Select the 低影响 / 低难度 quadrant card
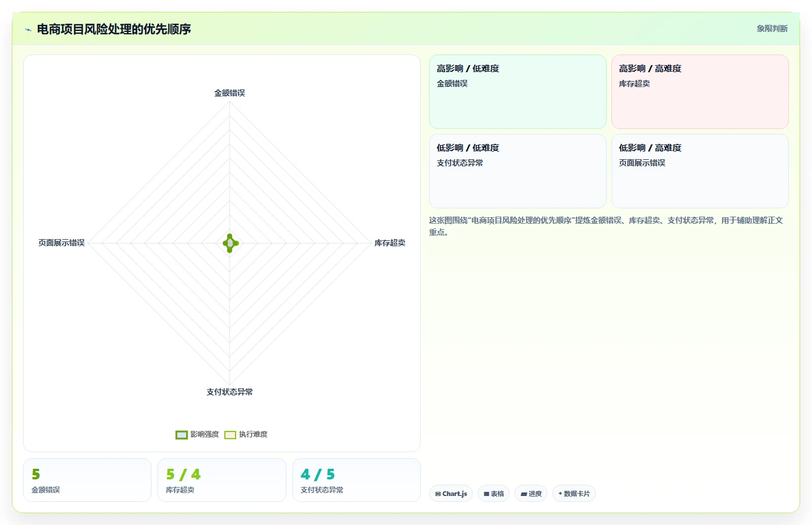812x525 pixels. coord(518,171)
